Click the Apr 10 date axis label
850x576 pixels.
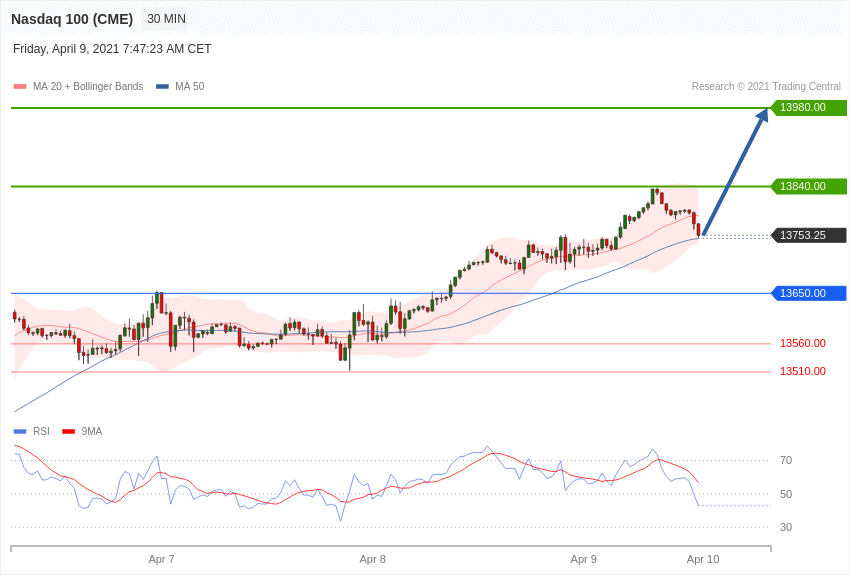click(x=703, y=559)
